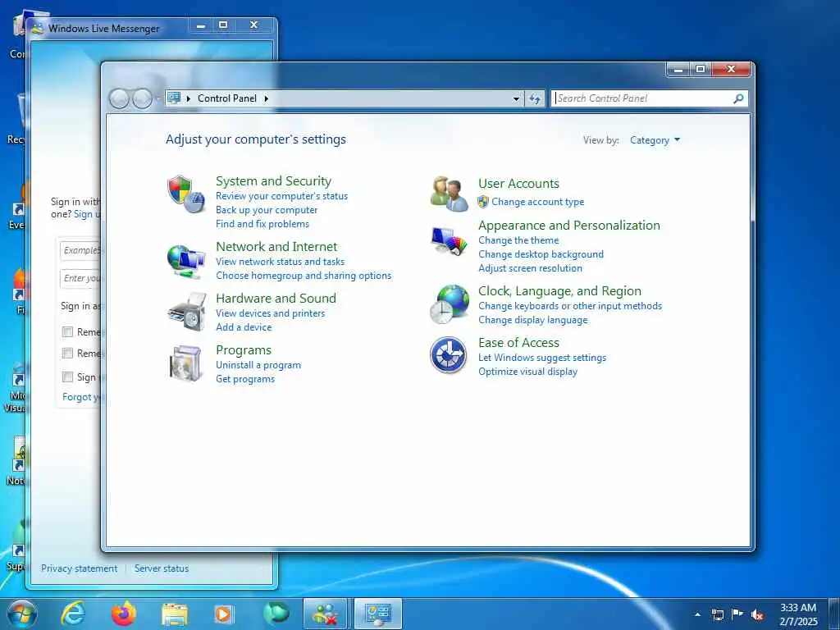Click the network tray icon
Viewport: 840px width, 630px height.
[x=717, y=614]
